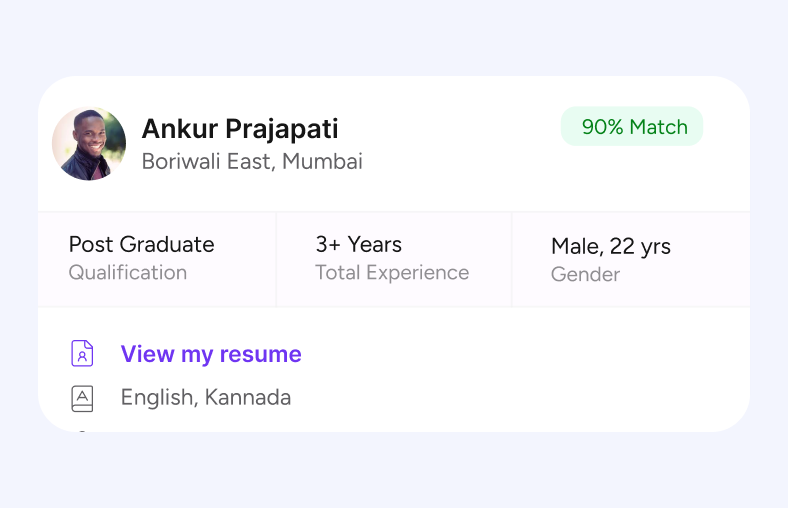The width and height of the screenshot is (788, 508).
Task: Click the Gender label
Action: (585, 274)
